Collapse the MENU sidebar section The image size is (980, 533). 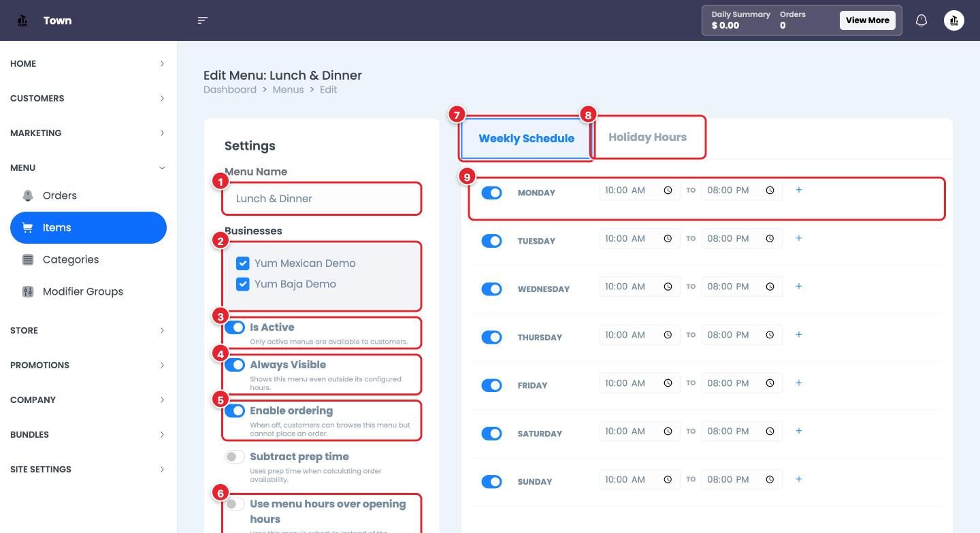click(x=88, y=167)
